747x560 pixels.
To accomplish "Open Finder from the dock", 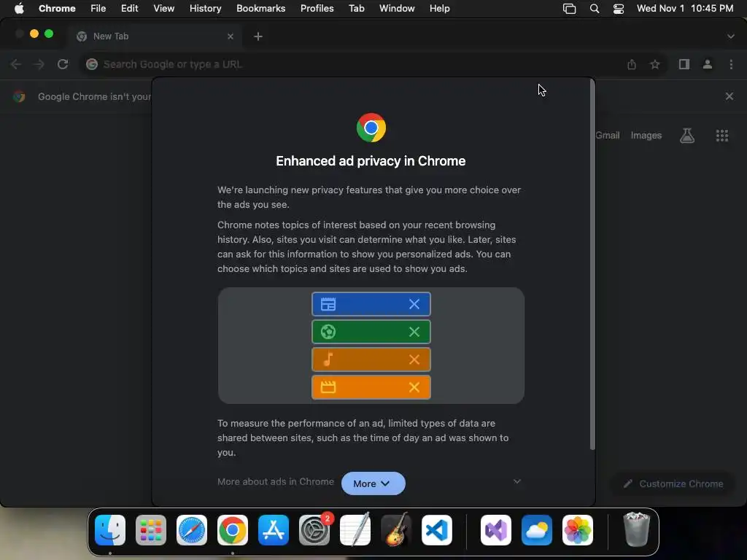I will (x=110, y=530).
